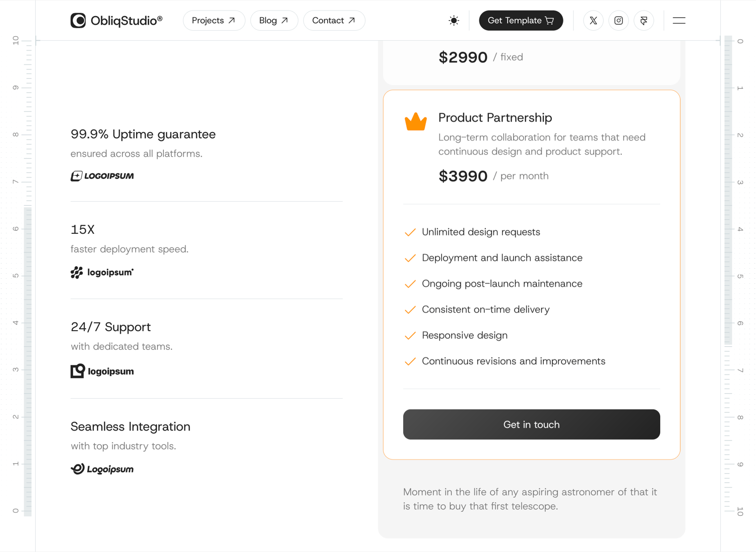The height and width of the screenshot is (552, 756).
Task: Click the checkmark beside Unlimited design requests
Action: click(410, 232)
